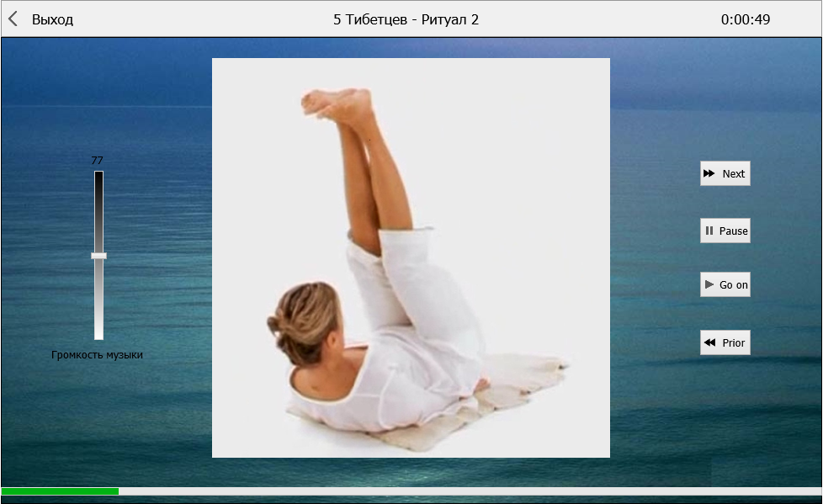Skip to the Next exercise
Screen dimensions: 823x504
pos(725,173)
